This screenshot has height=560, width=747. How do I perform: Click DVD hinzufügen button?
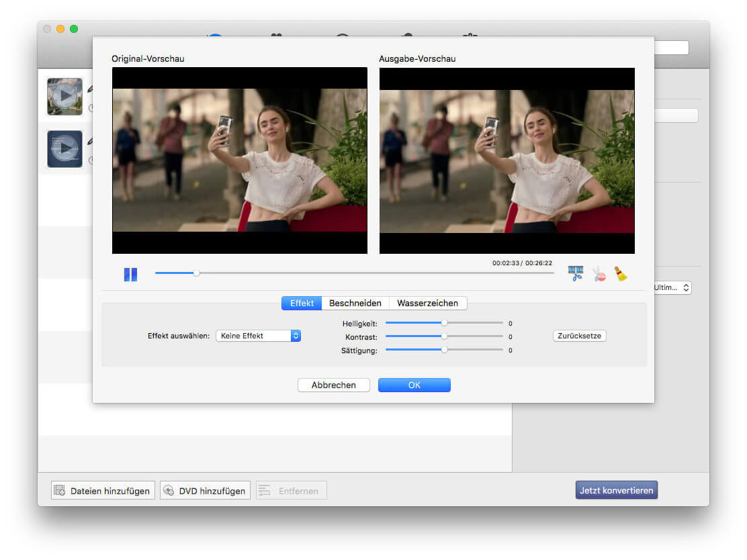click(205, 490)
